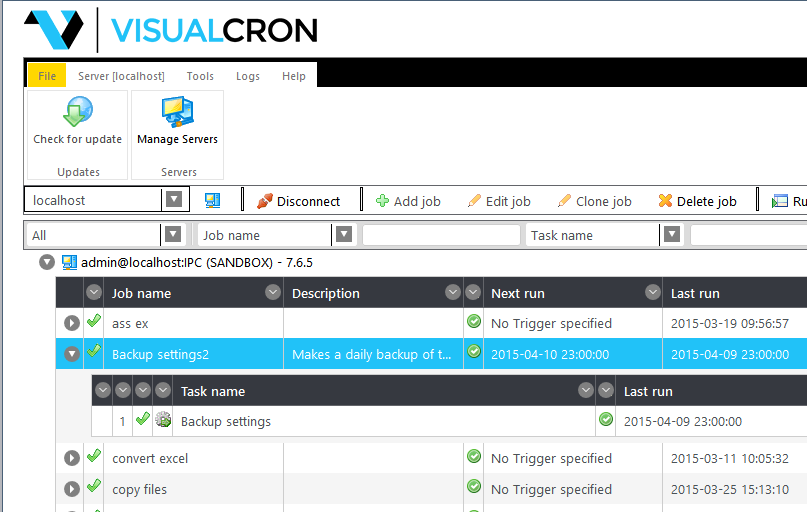Expand the ass ex job row

71,323
